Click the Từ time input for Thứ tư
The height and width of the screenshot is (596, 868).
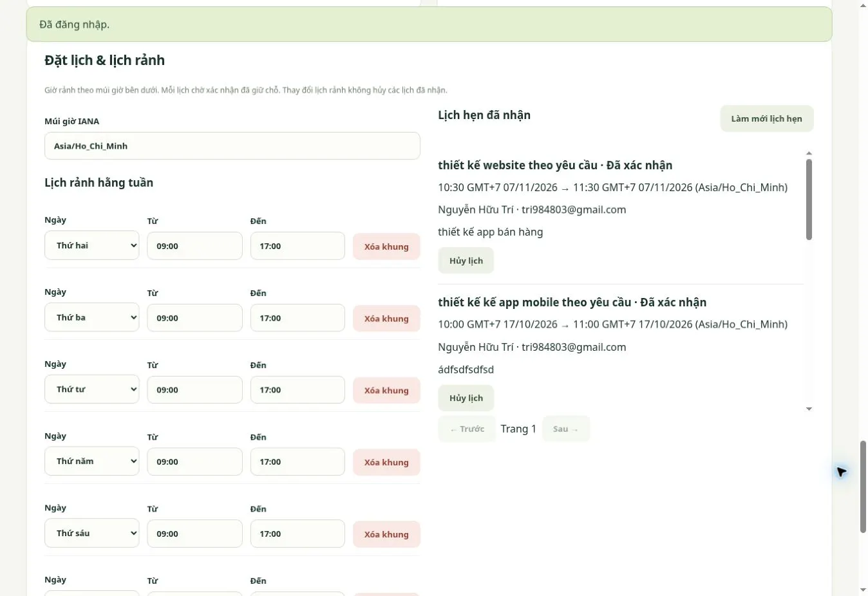(194, 390)
